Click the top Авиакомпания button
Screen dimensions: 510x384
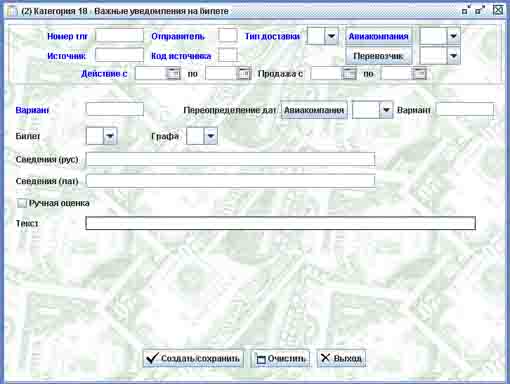tap(378, 36)
